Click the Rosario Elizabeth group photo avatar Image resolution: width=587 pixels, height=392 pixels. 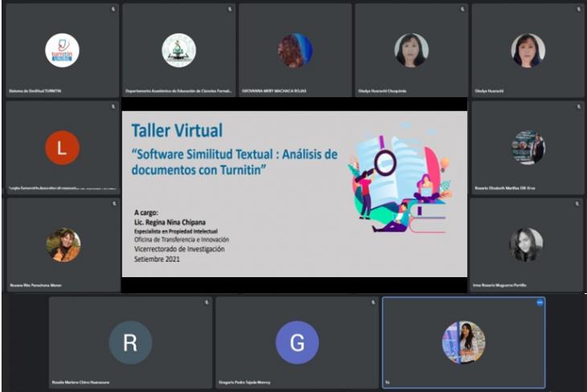[527, 148]
